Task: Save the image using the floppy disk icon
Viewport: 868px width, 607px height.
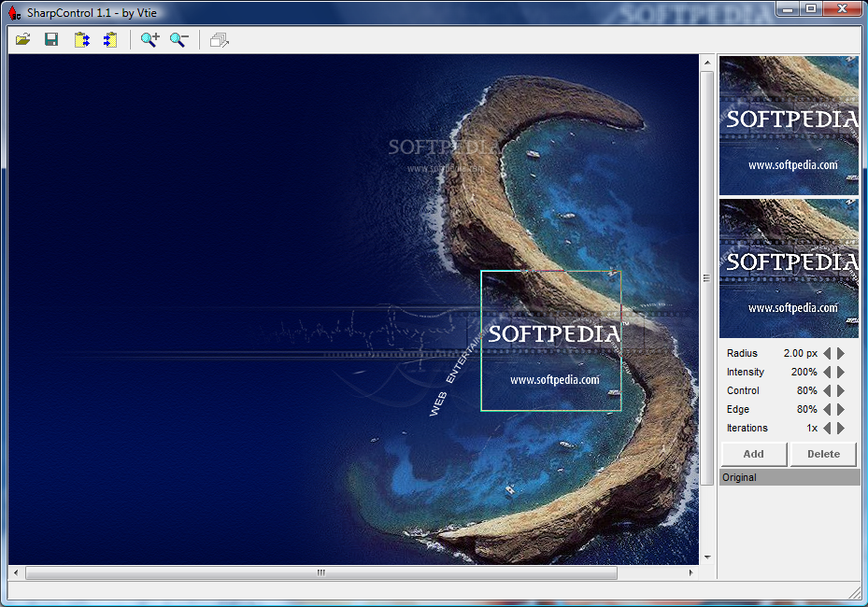Action: tap(51, 40)
